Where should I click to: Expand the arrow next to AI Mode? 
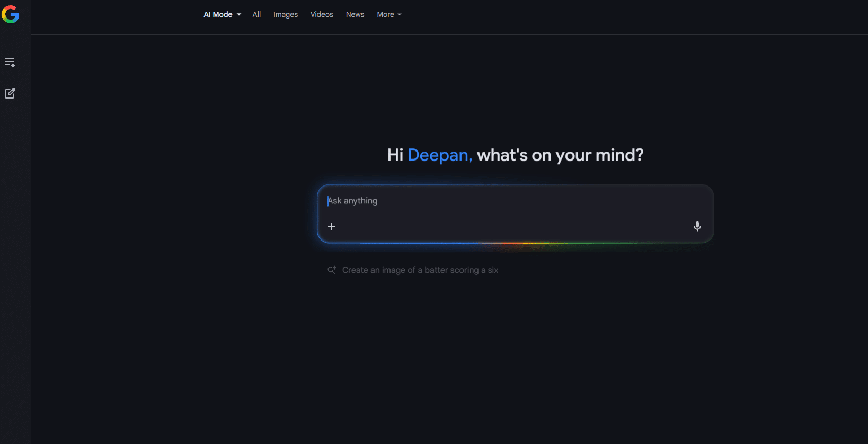coord(239,15)
